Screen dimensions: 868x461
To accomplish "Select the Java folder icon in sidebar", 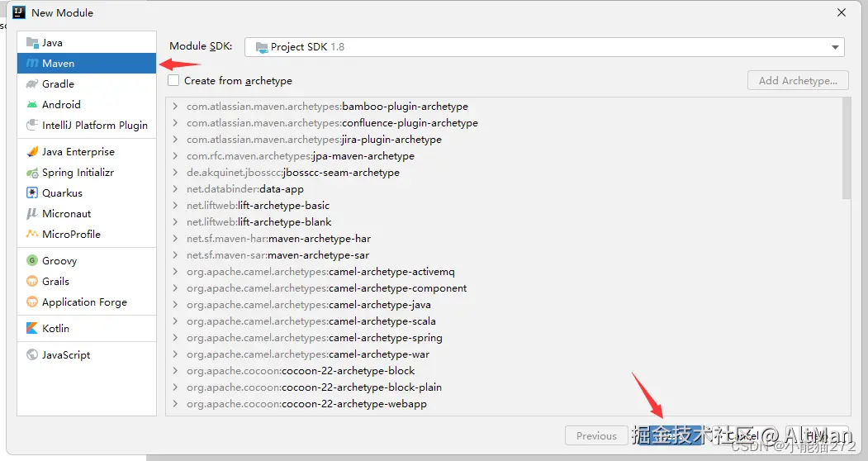I will 32,43.
